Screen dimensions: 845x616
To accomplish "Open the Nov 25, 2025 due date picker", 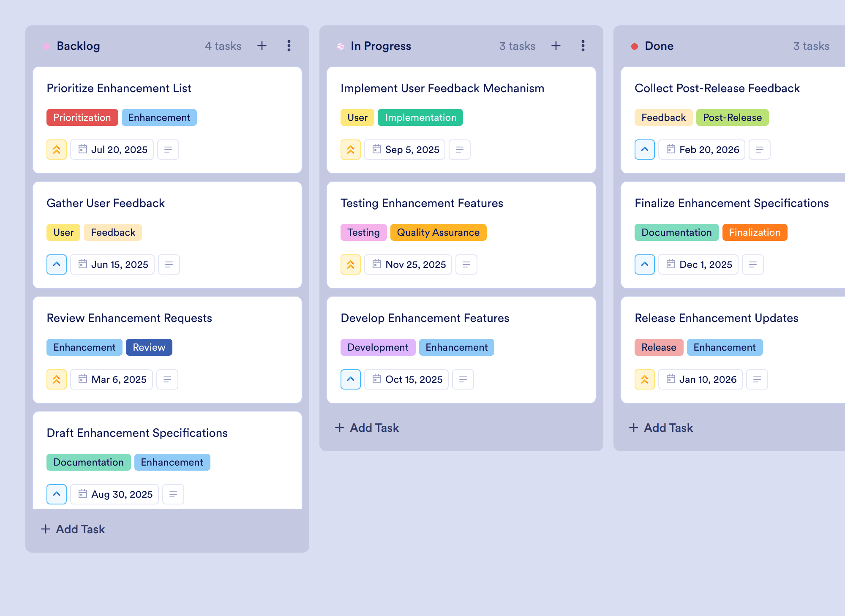I will coord(408,264).
